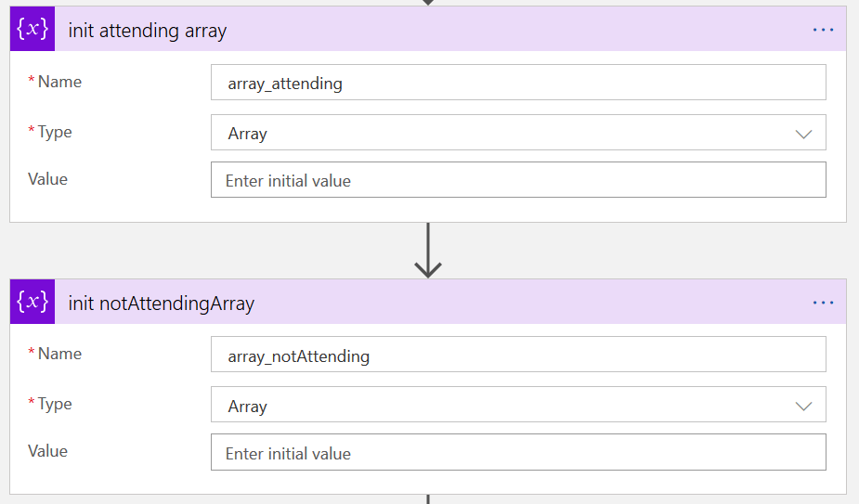This screenshot has height=504, width=859.
Task: Expand the Type chevron in init notAttendingArray
Action: 804,407
